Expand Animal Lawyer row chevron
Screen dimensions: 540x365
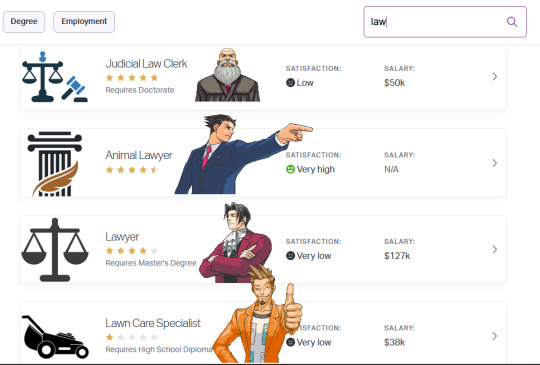495,163
